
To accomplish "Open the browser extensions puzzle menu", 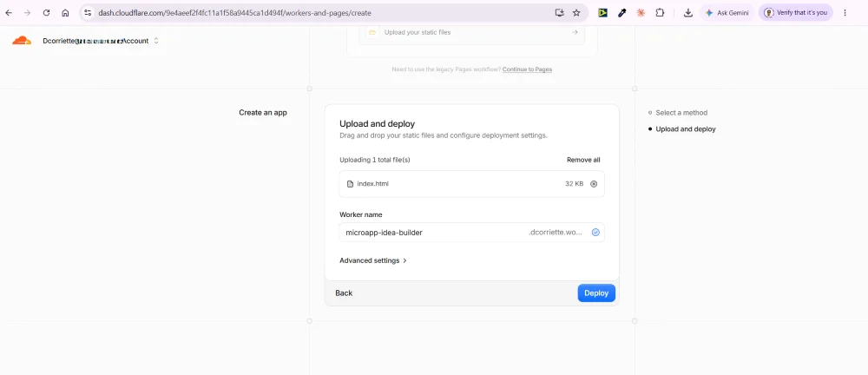I will coord(660,13).
